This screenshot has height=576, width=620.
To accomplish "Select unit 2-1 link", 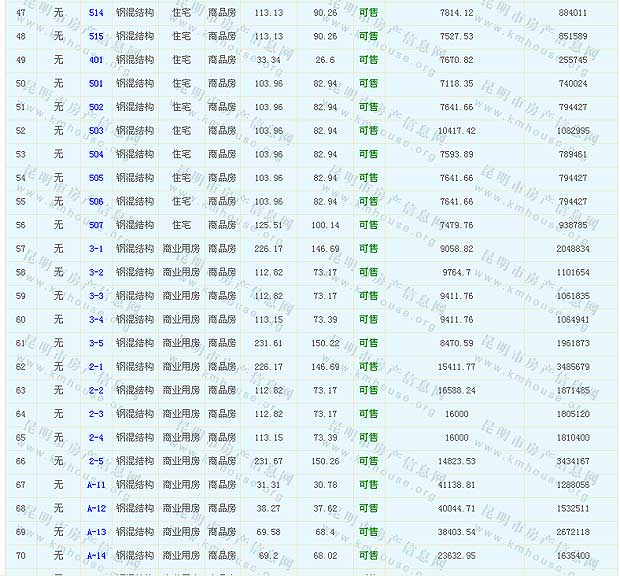I will click(x=96, y=367).
